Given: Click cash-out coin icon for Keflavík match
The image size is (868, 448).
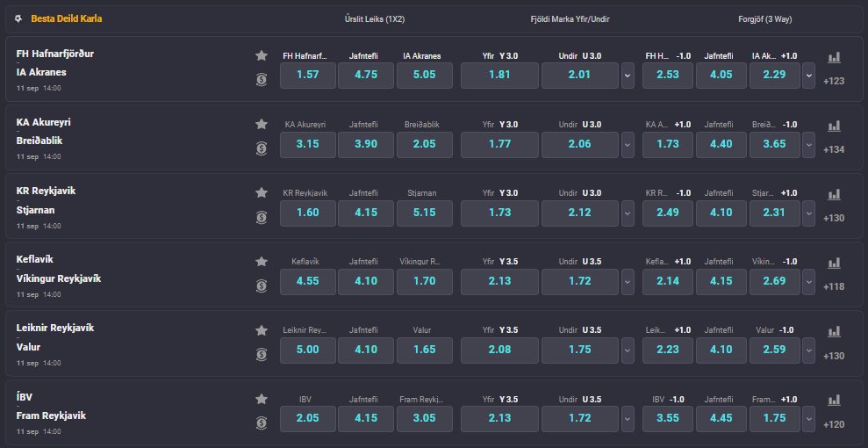Looking at the screenshot, I should (262, 286).
